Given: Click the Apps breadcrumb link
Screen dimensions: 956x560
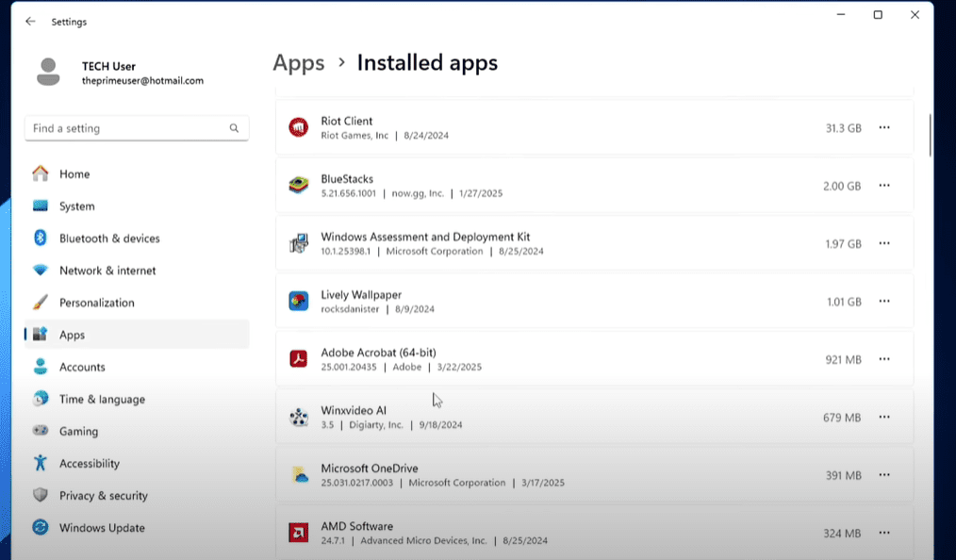Looking at the screenshot, I should click(298, 63).
